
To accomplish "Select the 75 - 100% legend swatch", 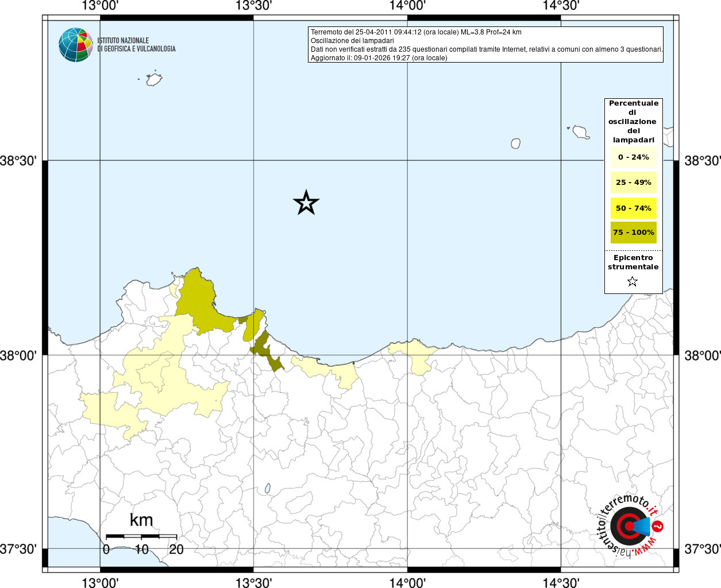I will pyautogui.click(x=633, y=233).
